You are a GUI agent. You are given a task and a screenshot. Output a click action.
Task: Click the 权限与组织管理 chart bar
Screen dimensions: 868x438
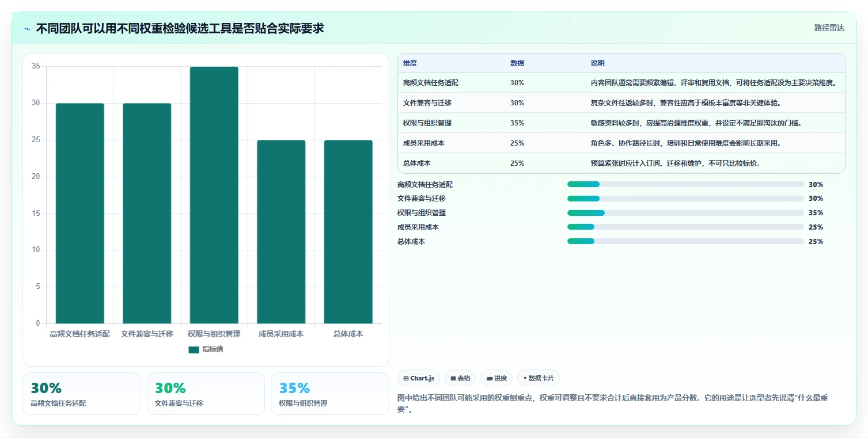[214, 195]
